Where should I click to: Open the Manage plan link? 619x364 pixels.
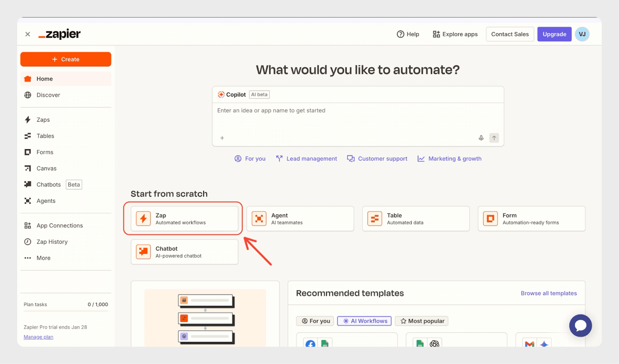(38, 337)
